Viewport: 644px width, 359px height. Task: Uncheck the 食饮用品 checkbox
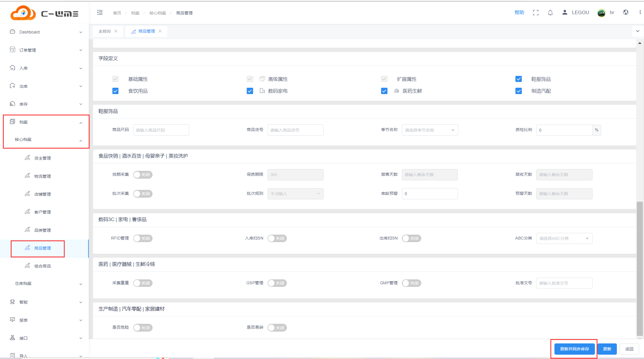coord(115,91)
